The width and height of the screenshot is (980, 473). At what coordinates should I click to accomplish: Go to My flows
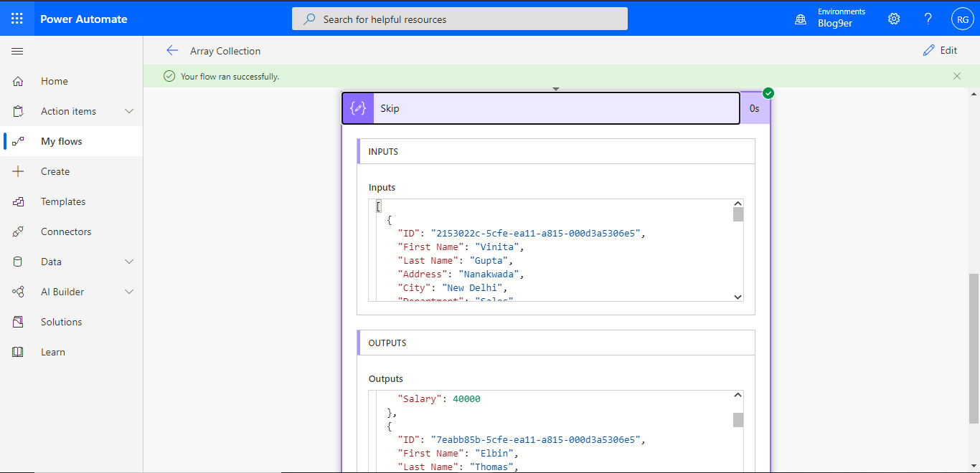click(x=62, y=141)
